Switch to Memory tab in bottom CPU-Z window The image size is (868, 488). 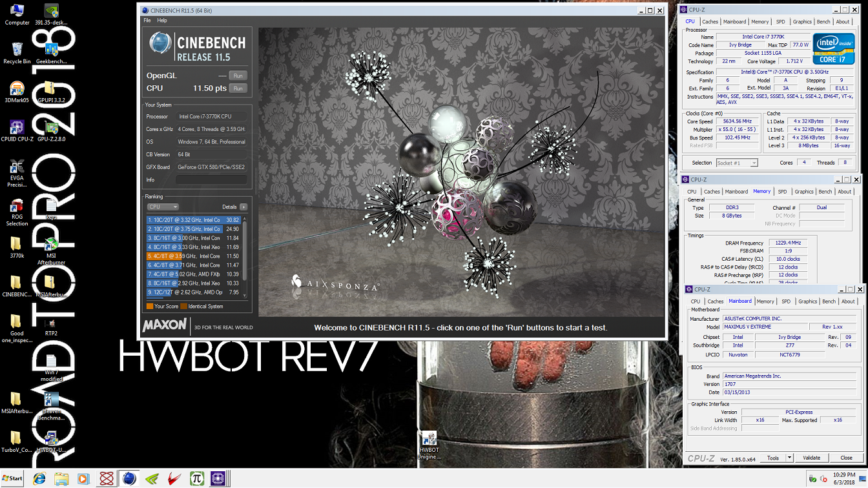point(765,301)
